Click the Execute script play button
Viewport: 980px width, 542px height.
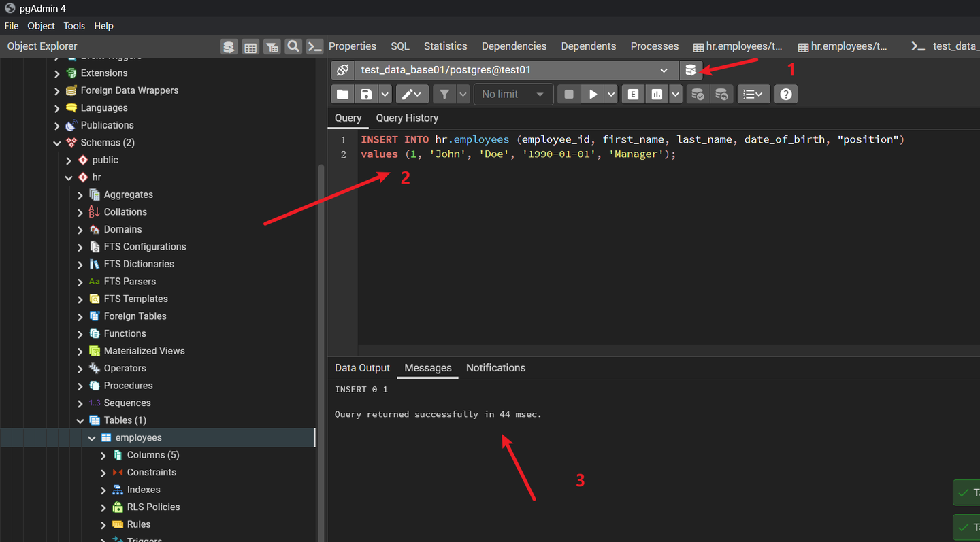click(593, 95)
